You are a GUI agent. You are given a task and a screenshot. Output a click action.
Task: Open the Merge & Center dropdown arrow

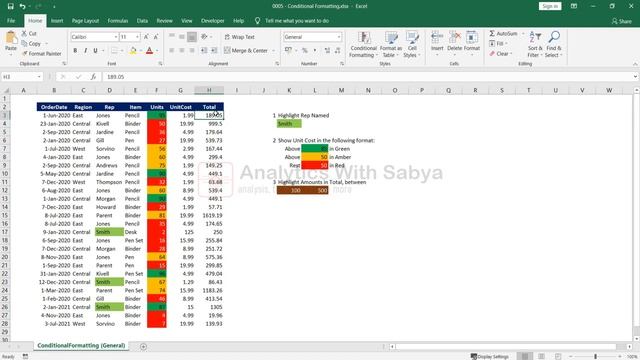(x=273, y=51)
